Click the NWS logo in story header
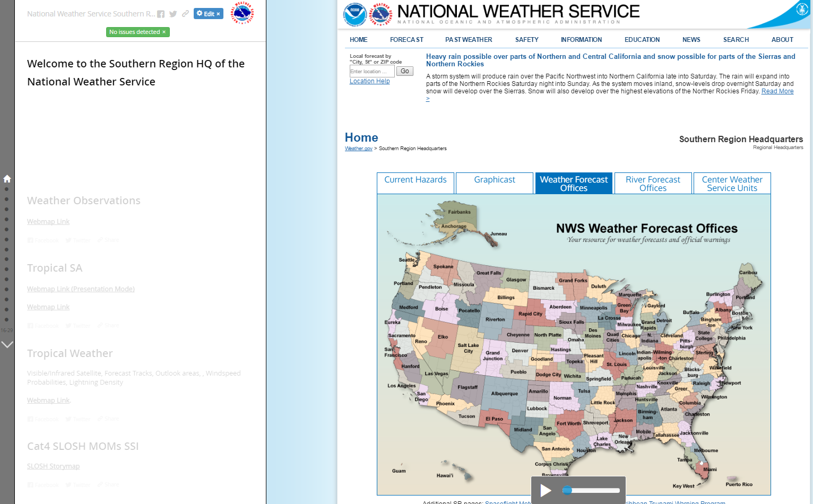The width and height of the screenshot is (813, 504). [x=243, y=13]
